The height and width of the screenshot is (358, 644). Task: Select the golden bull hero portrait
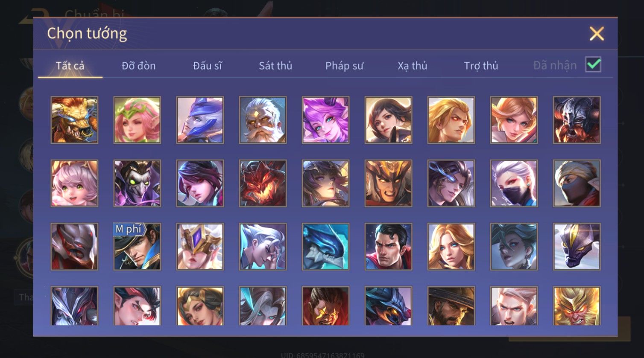[74, 120]
